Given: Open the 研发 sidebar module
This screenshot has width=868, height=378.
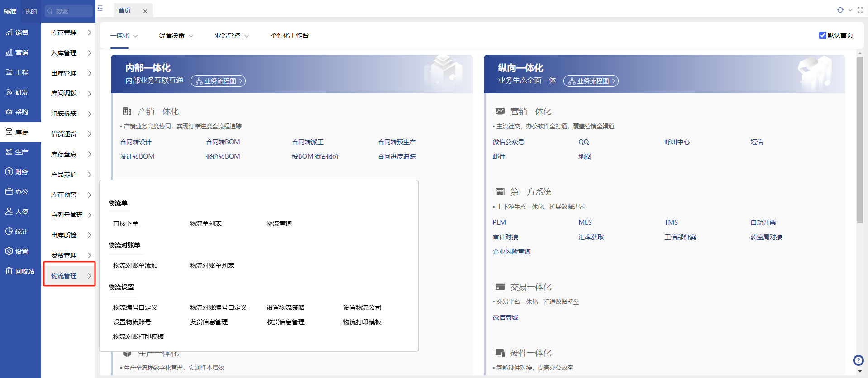Looking at the screenshot, I should pos(20,92).
